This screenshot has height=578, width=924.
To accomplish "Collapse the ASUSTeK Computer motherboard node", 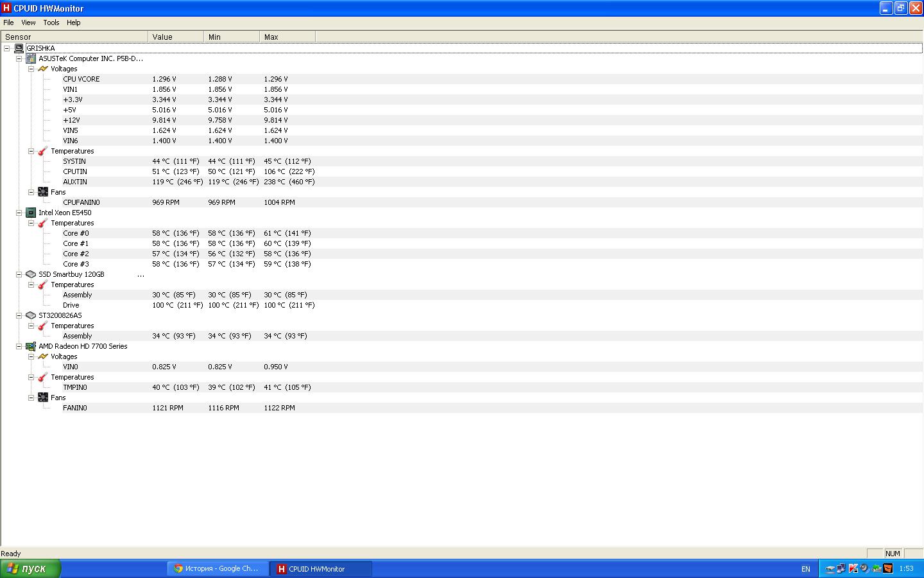I will tap(19, 58).
